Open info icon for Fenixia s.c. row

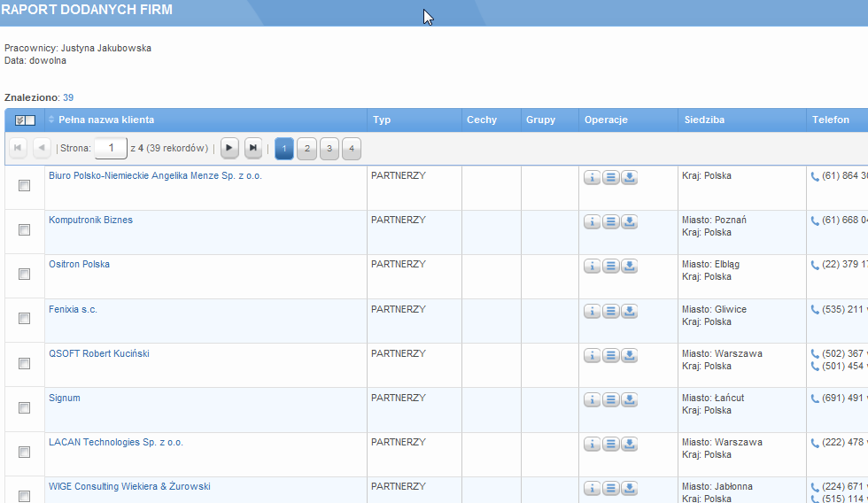click(592, 312)
